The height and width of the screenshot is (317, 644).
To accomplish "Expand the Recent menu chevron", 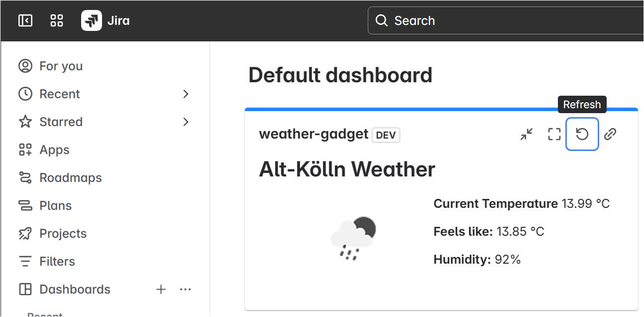I will pos(186,94).
